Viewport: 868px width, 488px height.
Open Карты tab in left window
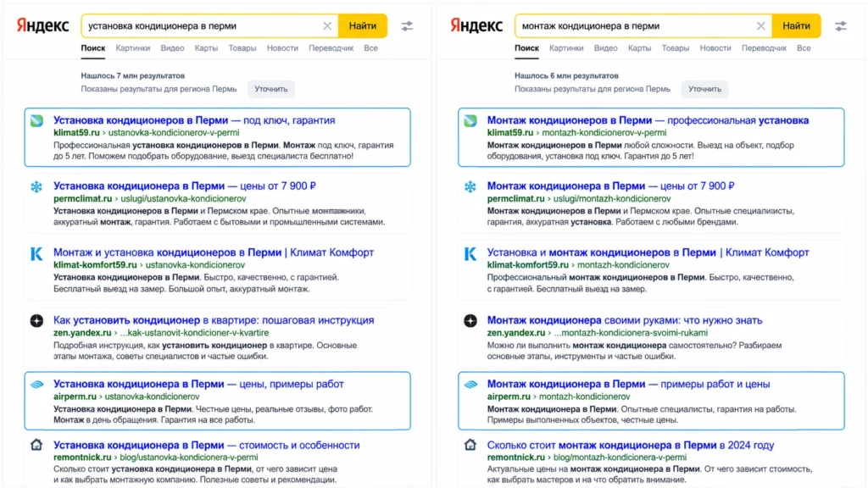206,48
